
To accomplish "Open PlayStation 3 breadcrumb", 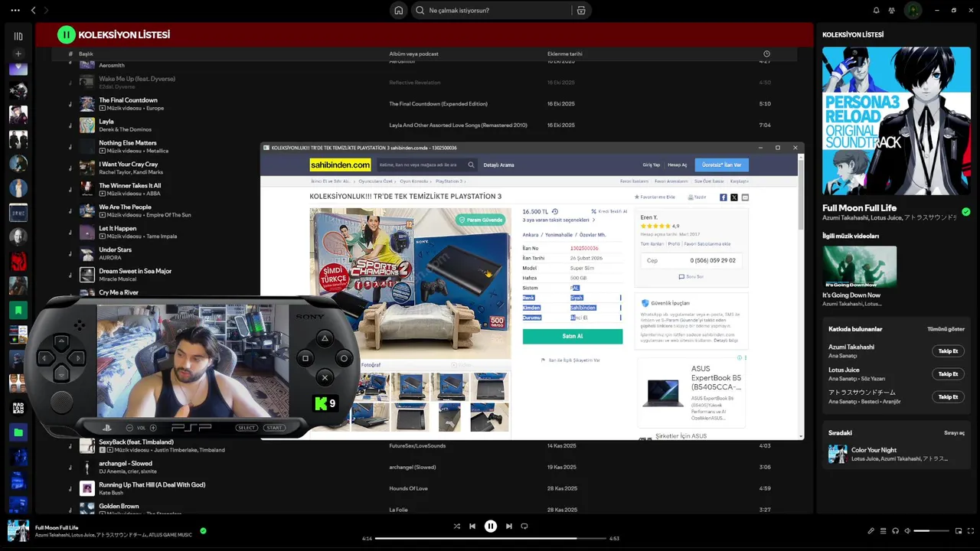I will click(449, 181).
